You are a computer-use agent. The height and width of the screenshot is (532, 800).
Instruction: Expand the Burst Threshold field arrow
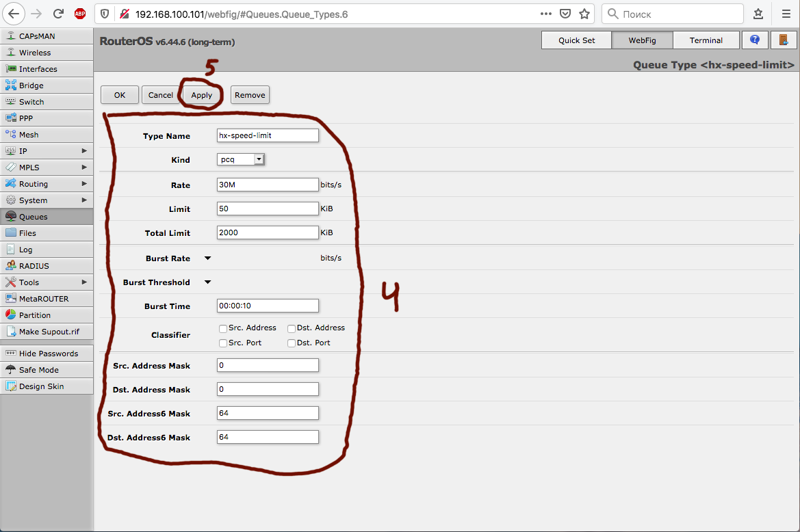[x=208, y=282]
